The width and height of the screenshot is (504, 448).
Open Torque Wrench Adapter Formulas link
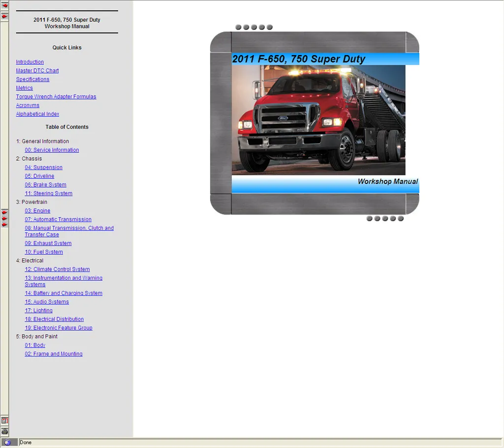[x=56, y=96]
